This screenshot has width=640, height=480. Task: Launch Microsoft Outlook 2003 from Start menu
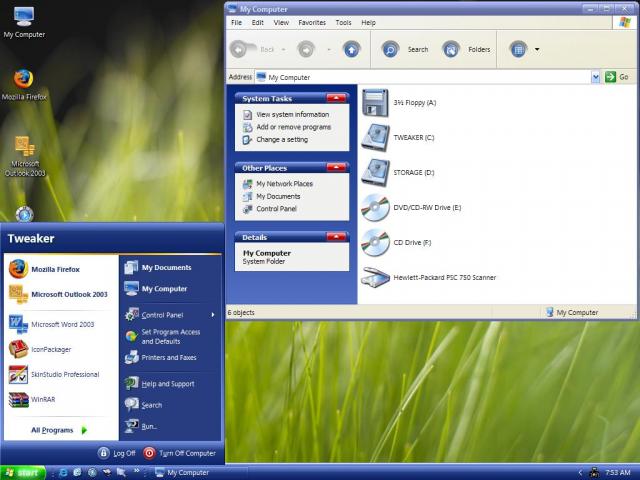pos(60,294)
